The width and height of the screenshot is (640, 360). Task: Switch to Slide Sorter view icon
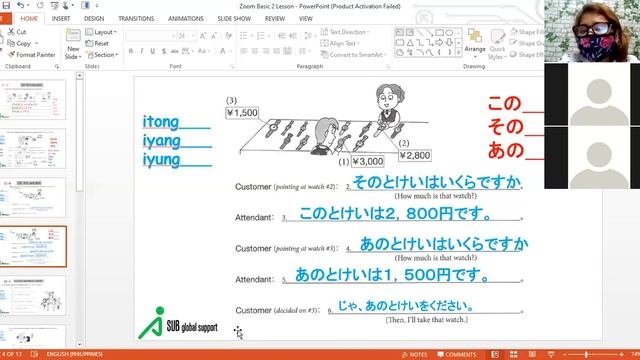click(x=513, y=355)
